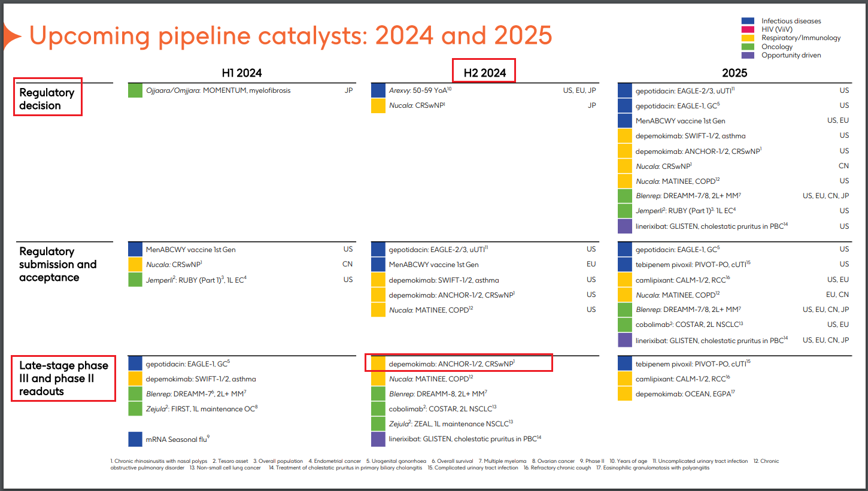The height and width of the screenshot is (491, 868).
Task: Click green square next to Ojjaara/Omjjara MOMENTUM
Action: [135, 91]
